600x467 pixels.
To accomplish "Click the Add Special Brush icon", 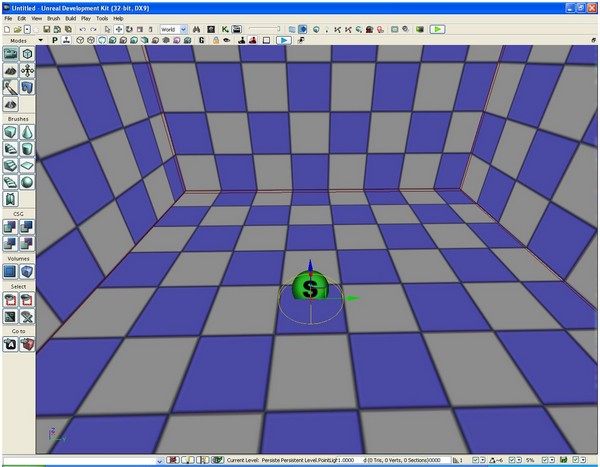I will click(x=10, y=272).
